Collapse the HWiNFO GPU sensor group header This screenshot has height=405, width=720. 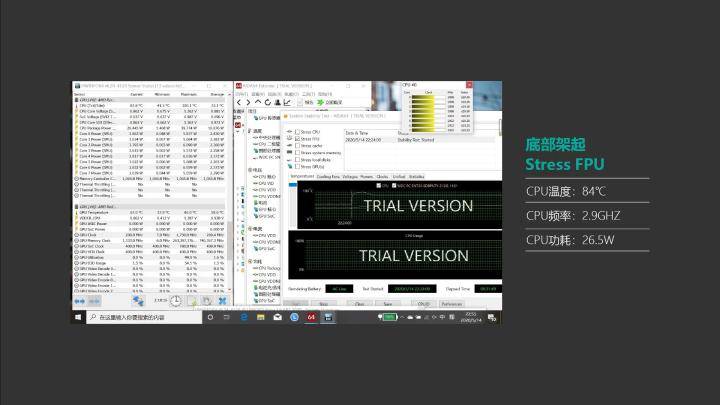(150, 207)
